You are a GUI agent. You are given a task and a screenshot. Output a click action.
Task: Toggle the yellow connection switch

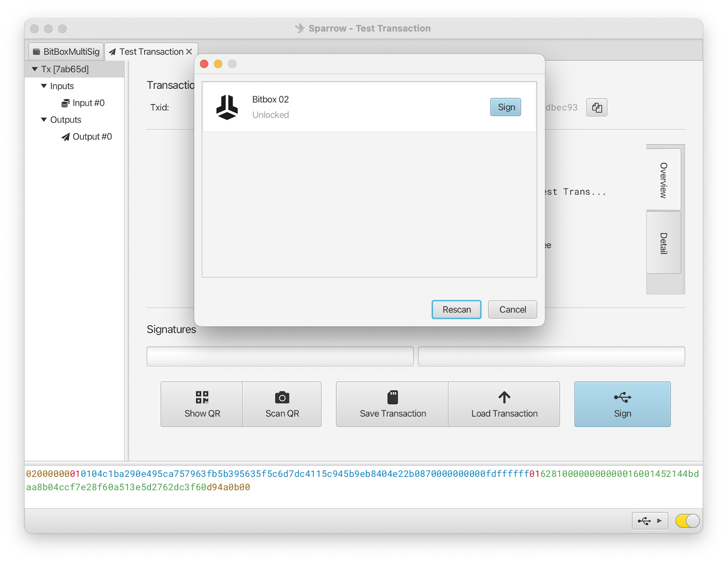tap(687, 521)
